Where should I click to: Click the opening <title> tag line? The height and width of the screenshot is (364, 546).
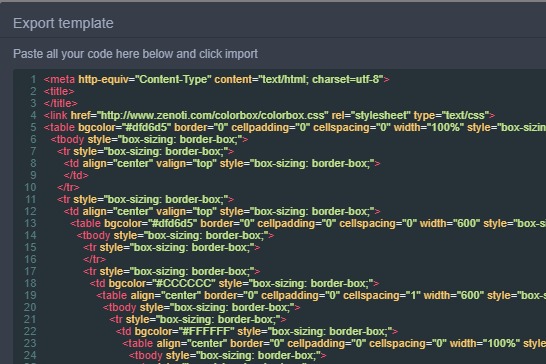(x=59, y=91)
